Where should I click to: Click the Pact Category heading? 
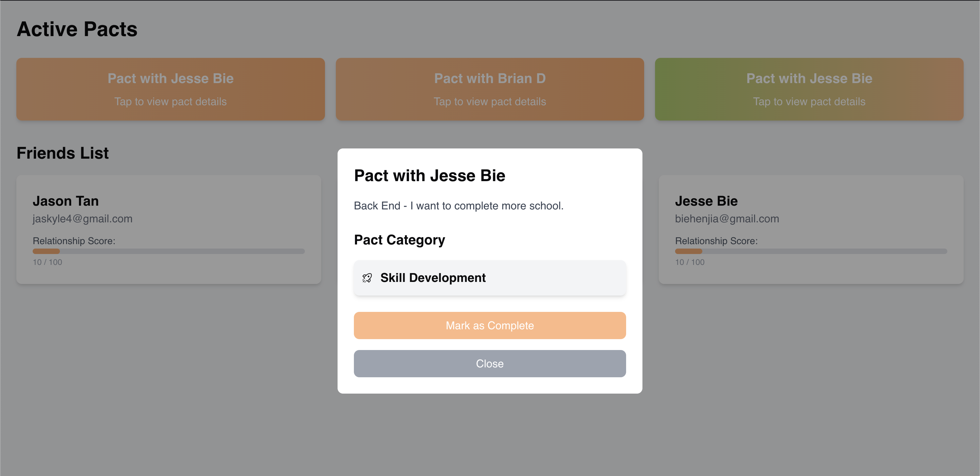click(x=399, y=240)
